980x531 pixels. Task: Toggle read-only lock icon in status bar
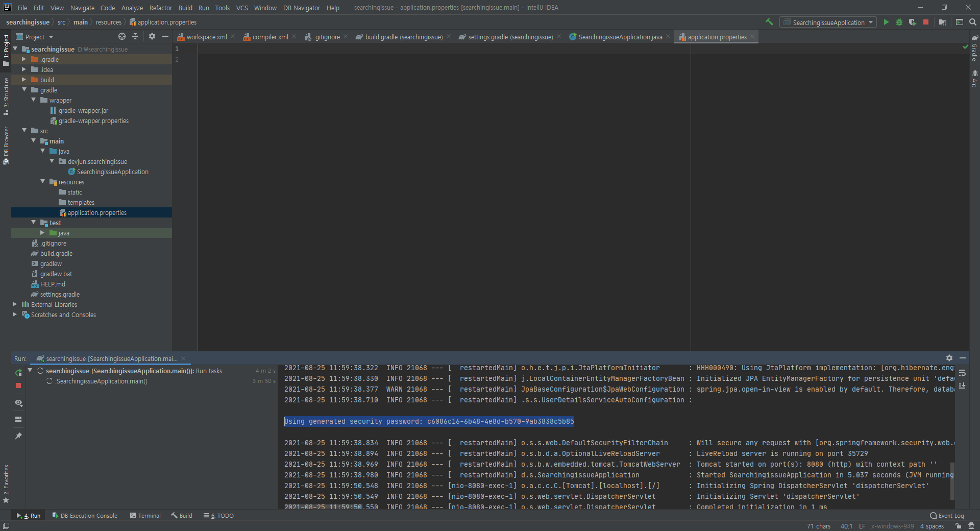point(959,526)
